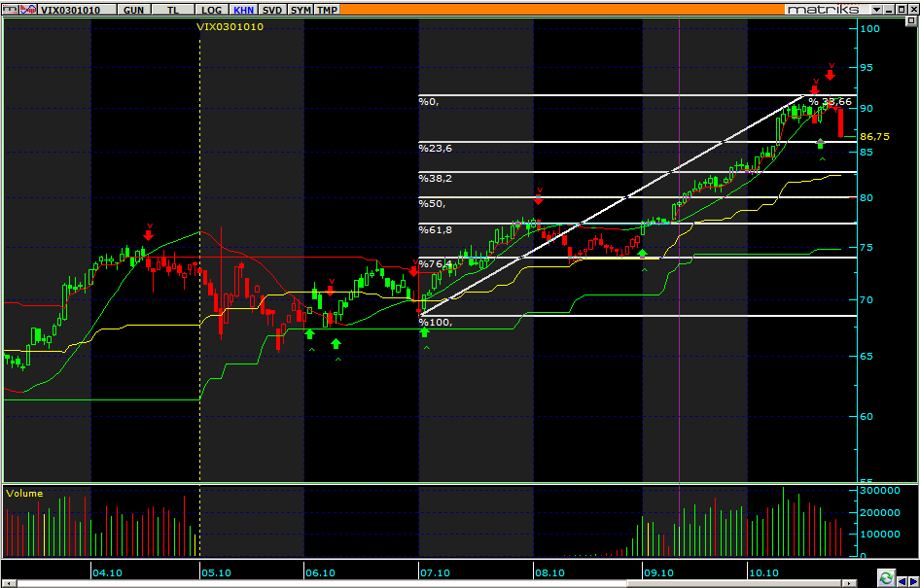Open the GUN period selector

(x=135, y=9)
